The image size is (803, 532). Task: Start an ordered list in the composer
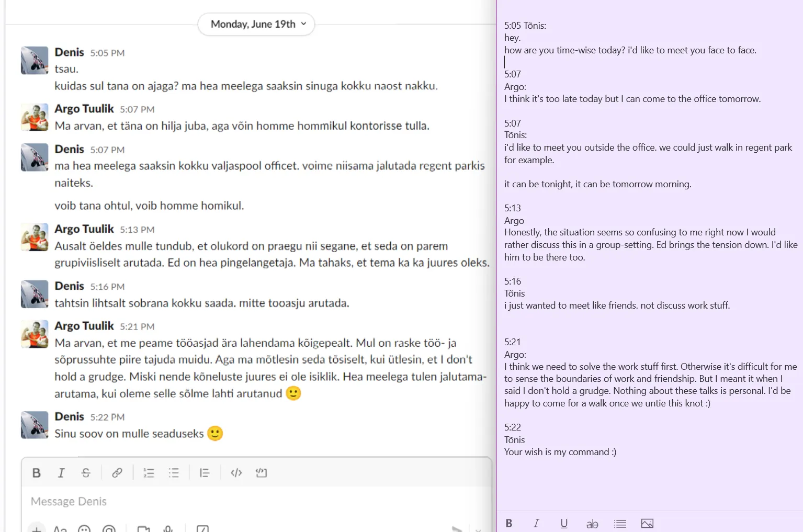pos(149,473)
